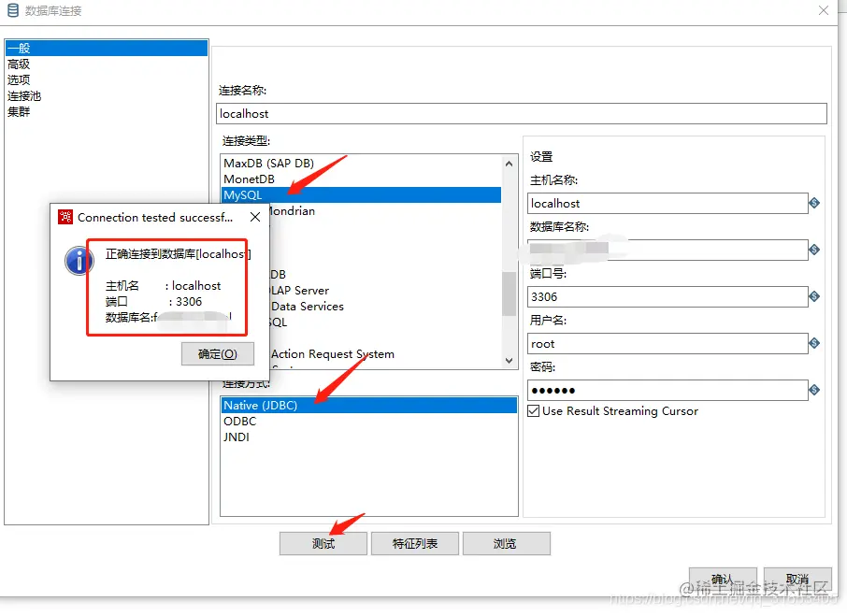Image resolution: width=847 pixels, height=616 pixels.
Task: Click scroll down arrow of connection type list
Action: tap(509, 360)
